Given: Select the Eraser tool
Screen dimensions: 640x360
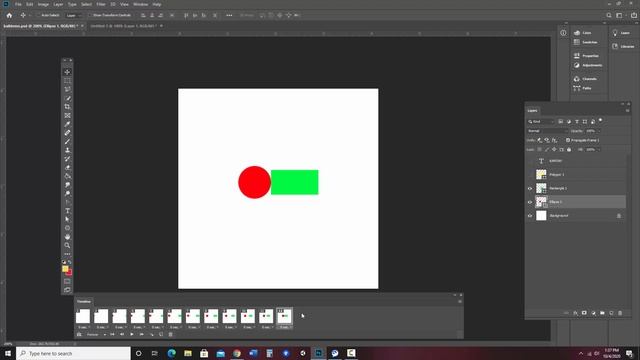Looking at the screenshot, I should [67, 167].
